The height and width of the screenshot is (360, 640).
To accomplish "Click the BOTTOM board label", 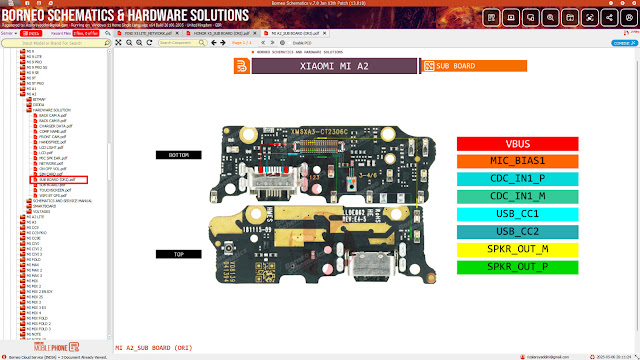I will 178,155.
